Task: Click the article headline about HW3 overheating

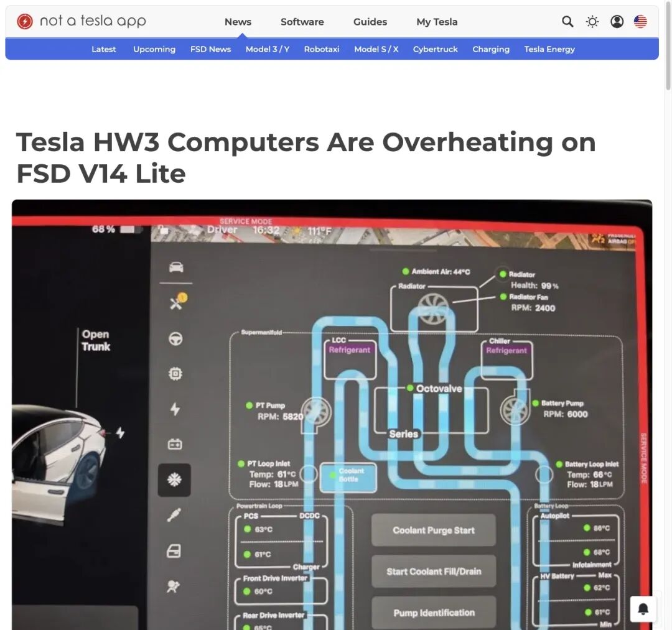Action: 306,157
